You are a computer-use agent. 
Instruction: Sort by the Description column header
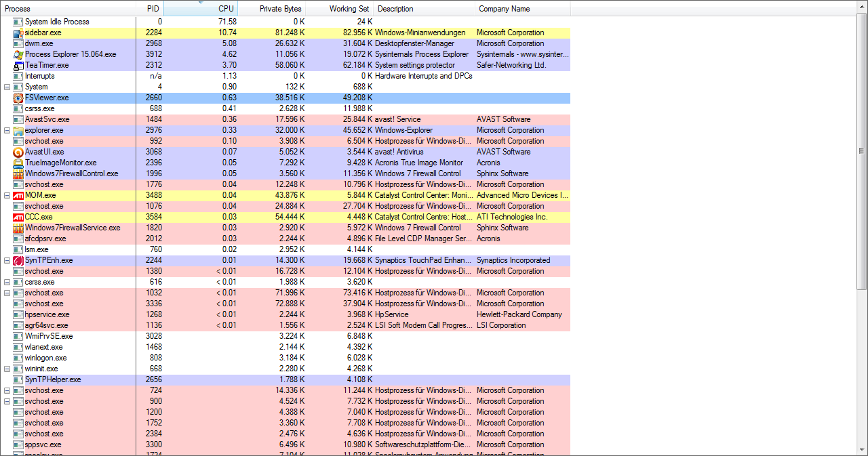(x=425, y=9)
